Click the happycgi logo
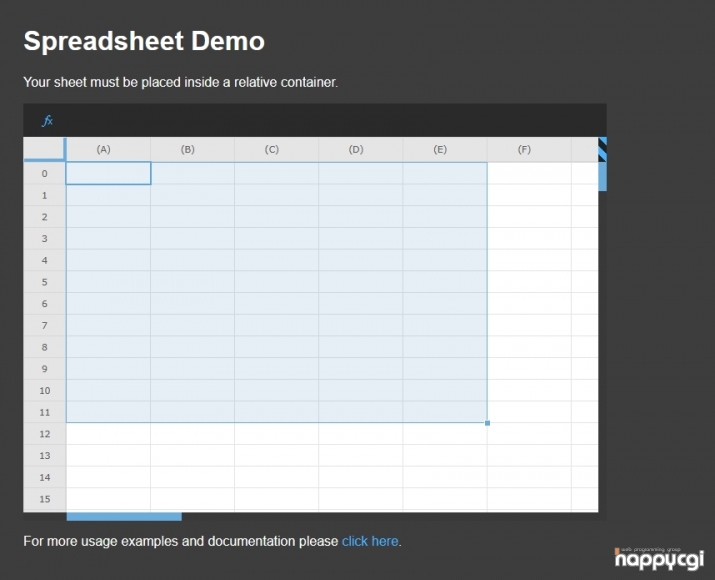Viewport: 715px width, 580px height. pyautogui.click(x=659, y=559)
